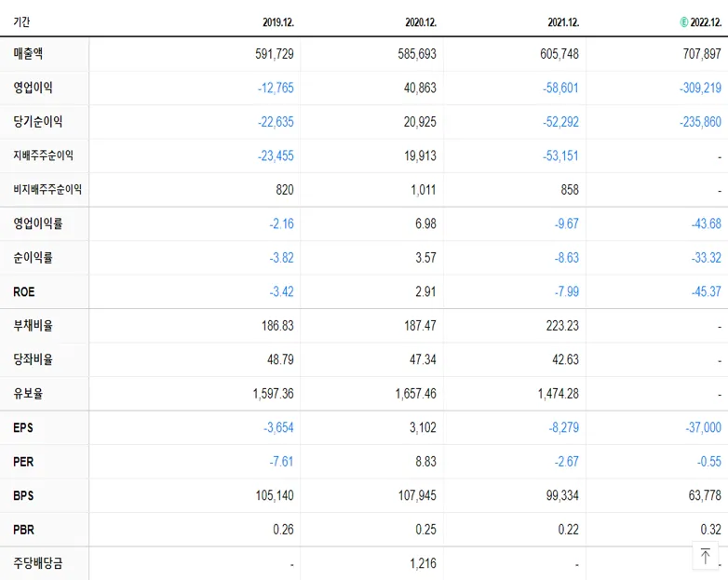Image resolution: width=728 pixels, height=580 pixels.
Task: Click PER value 8.83
Action: point(425,462)
